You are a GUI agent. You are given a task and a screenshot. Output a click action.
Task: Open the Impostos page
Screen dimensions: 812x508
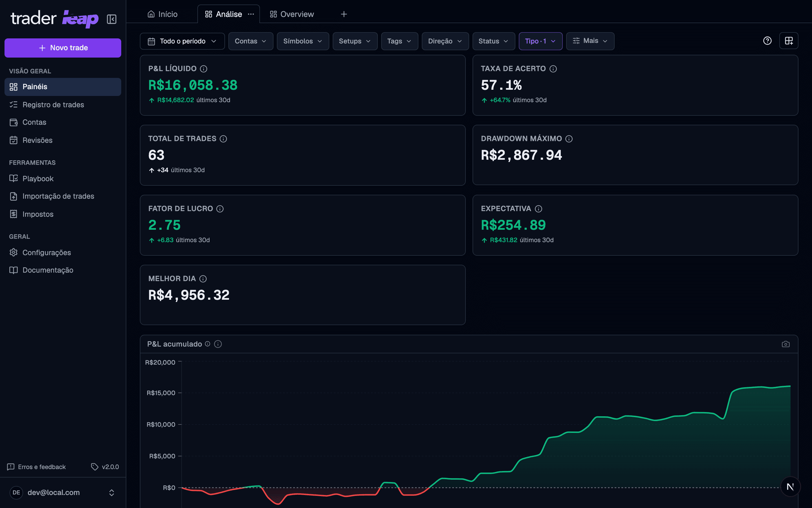(x=63, y=214)
